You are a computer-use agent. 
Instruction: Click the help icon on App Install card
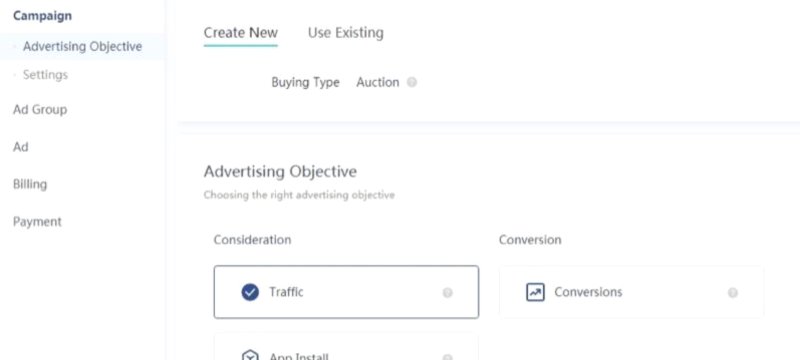[x=447, y=357]
